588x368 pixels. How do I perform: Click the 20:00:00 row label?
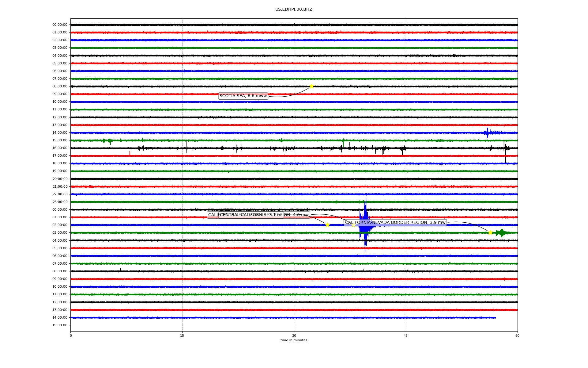60,179
